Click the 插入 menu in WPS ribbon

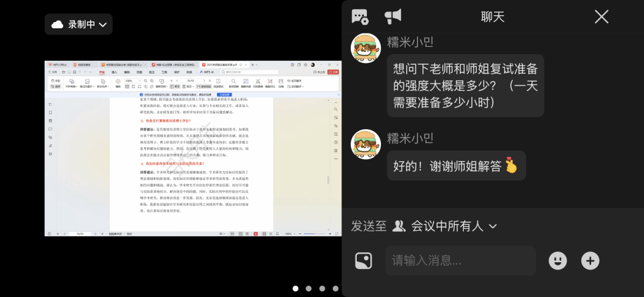point(114,72)
